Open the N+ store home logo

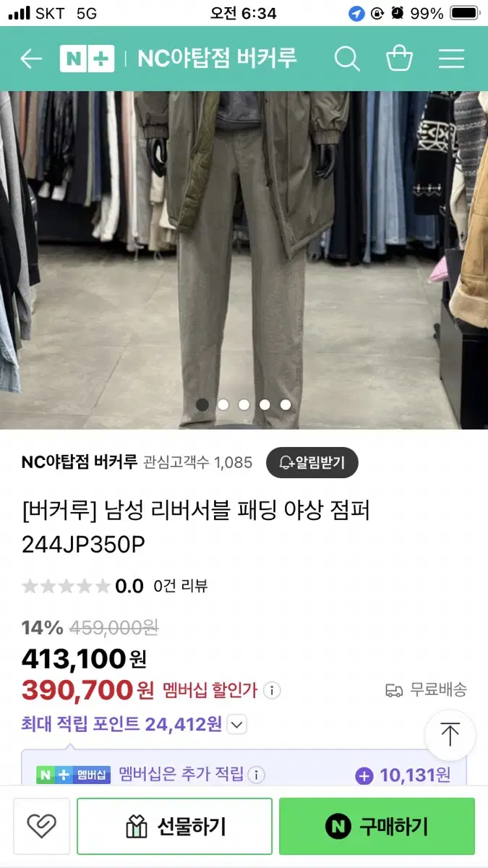click(x=87, y=59)
